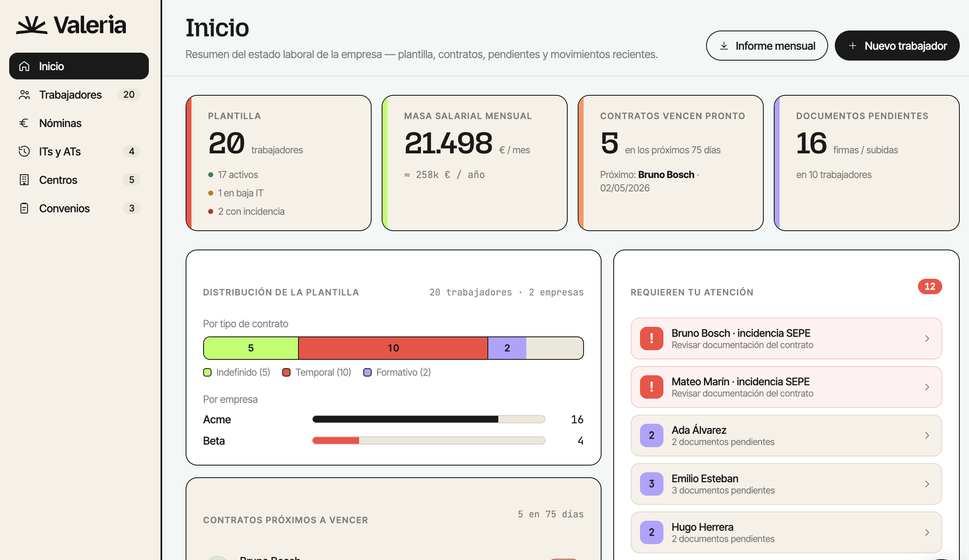Viewport: 969px width, 560px height.
Task: Click the Centros count badge 5
Action: [132, 180]
